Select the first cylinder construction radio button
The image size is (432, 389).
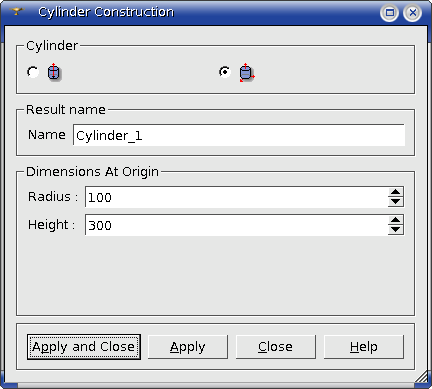[33, 72]
